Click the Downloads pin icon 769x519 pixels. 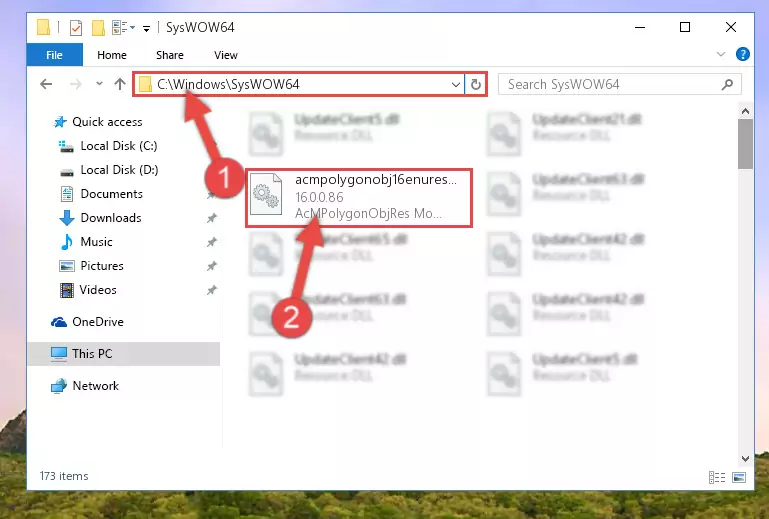tap(211, 218)
